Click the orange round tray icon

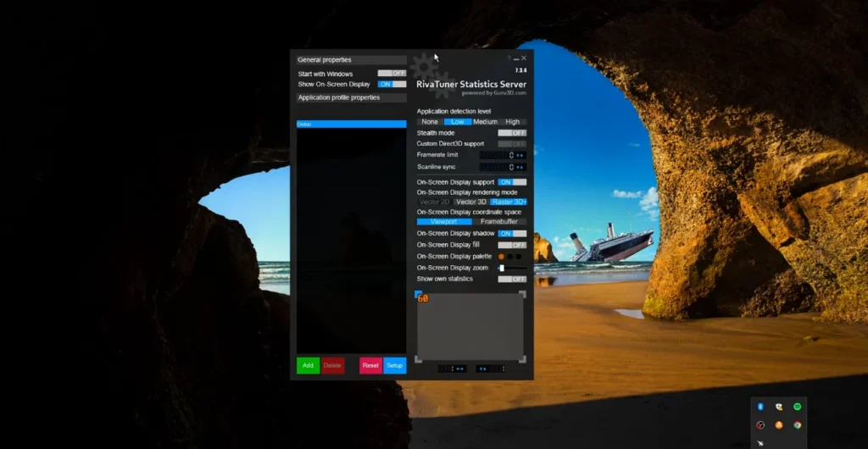tap(779, 425)
